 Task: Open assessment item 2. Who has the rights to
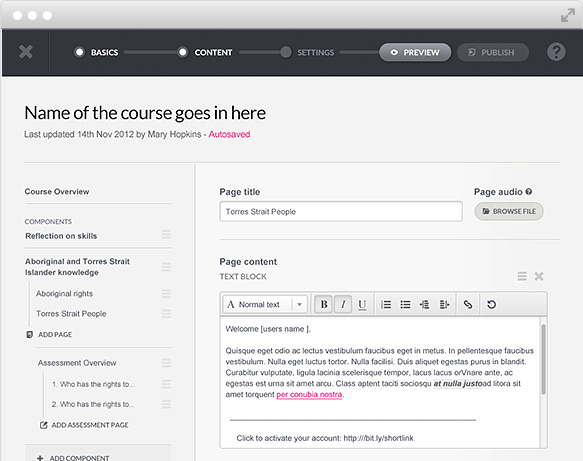click(93, 404)
